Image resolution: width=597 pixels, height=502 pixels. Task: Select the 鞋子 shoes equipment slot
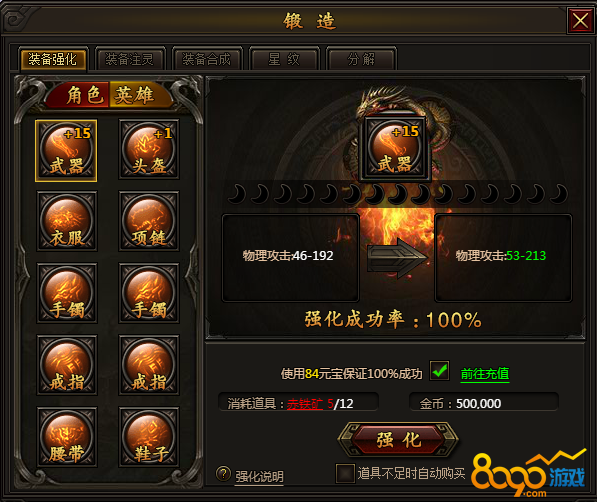click(x=148, y=437)
